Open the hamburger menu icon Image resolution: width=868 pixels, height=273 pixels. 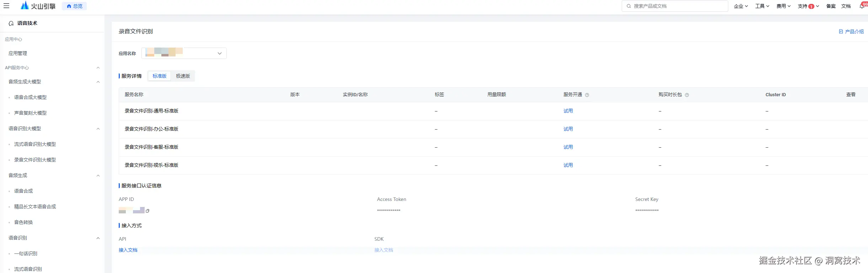point(6,6)
